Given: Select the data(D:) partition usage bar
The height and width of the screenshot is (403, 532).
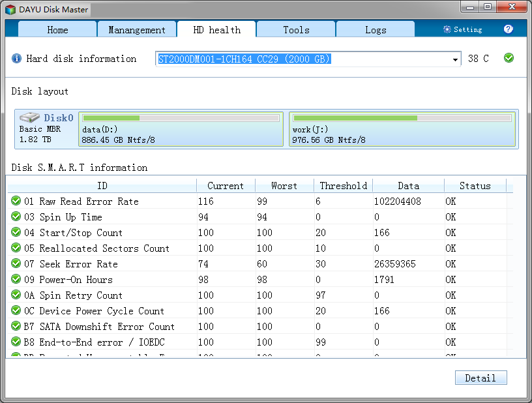Looking at the screenshot, I should (181, 118).
